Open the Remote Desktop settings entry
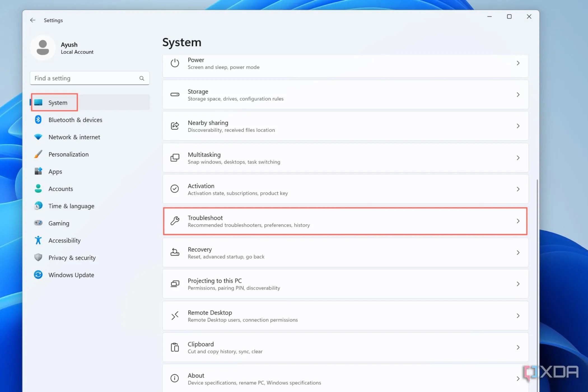 345,316
